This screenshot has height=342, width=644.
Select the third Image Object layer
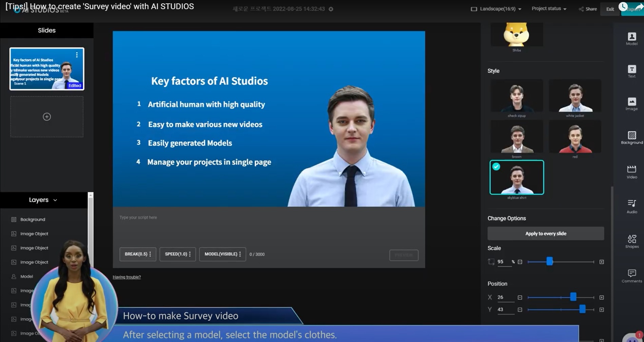44,262
